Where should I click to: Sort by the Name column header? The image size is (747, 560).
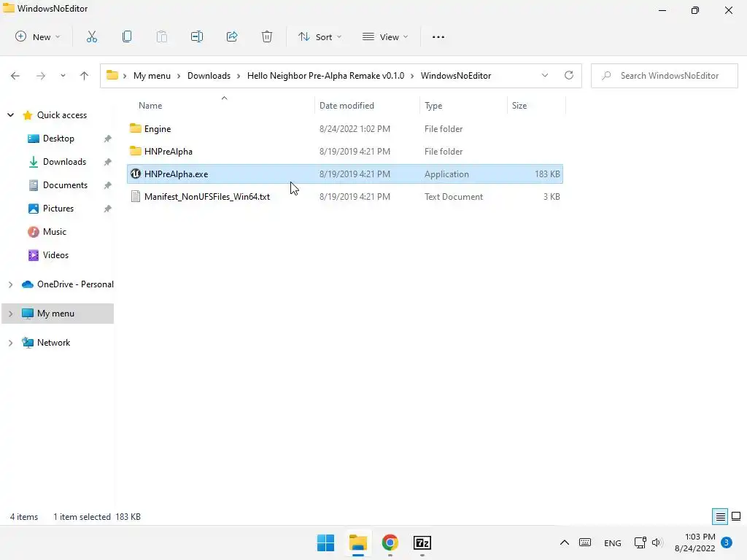click(150, 105)
